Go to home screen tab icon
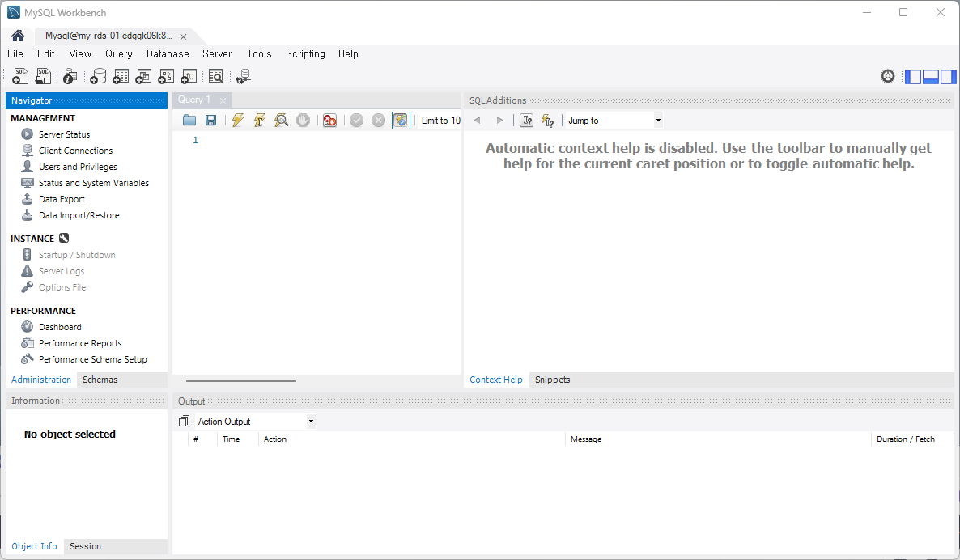Image resolution: width=960 pixels, height=560 pixels. pyautogui.click(x=18, y=36)
